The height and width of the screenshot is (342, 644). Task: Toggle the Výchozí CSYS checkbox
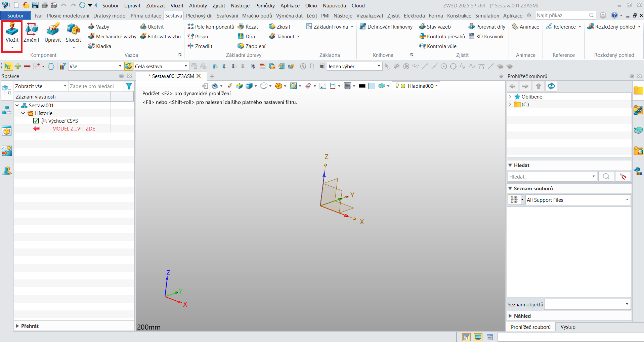pos(36,121)
